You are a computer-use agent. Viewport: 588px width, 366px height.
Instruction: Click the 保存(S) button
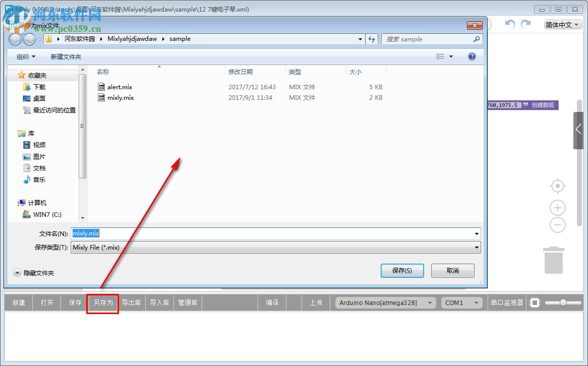click(x=402, y=271)
